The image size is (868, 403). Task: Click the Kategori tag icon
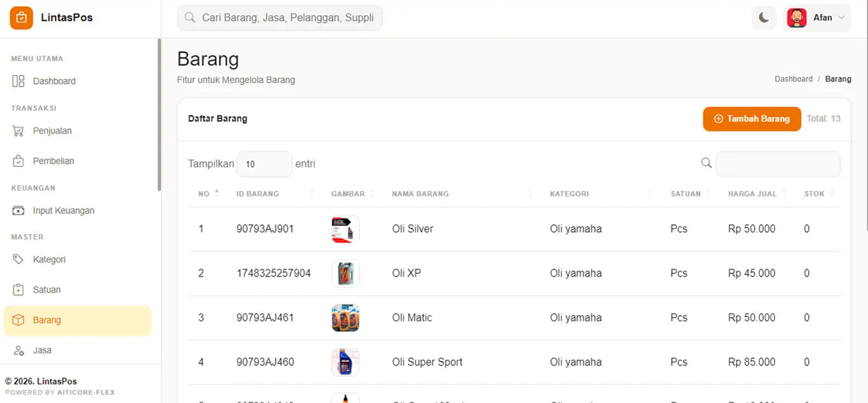pos(18,260)
